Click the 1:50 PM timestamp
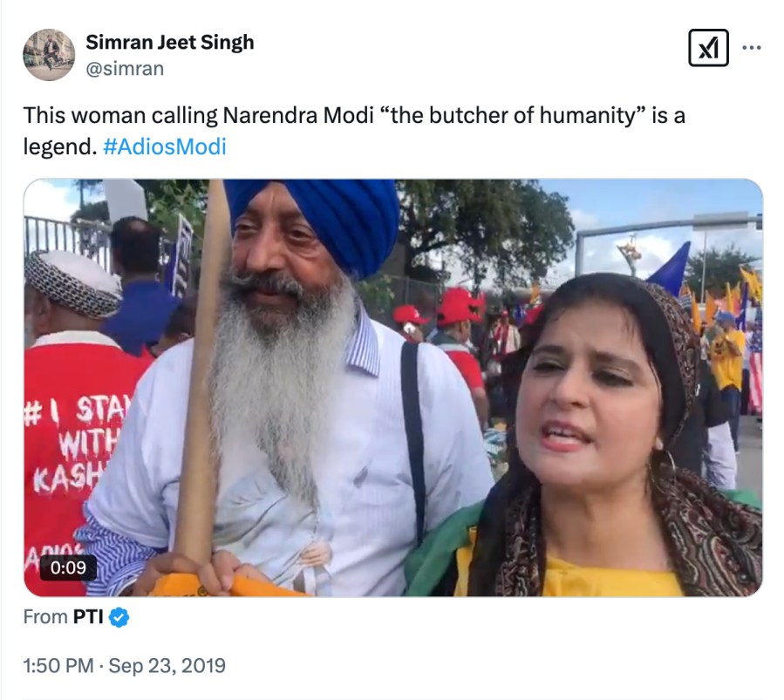The image size is (784, 700). click(x=58, y=666)
